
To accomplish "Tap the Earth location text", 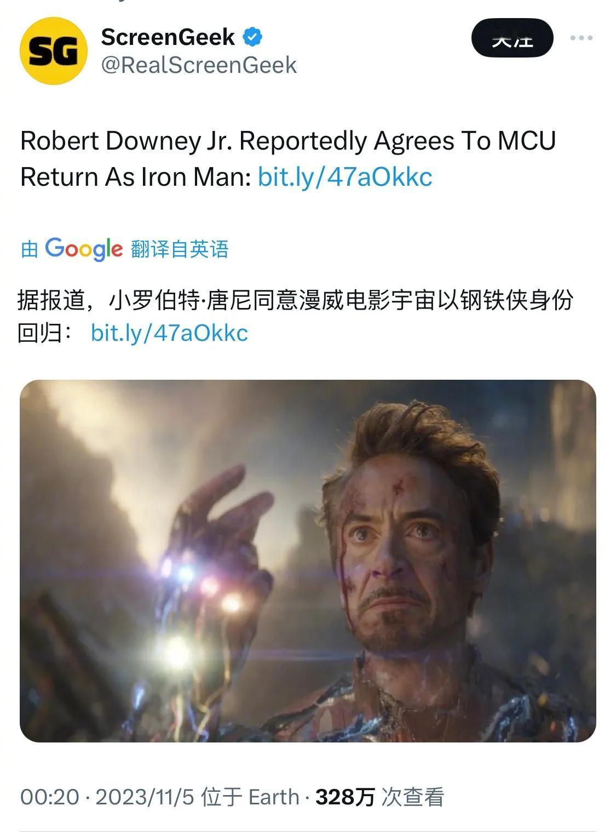I will coord(274,797).
